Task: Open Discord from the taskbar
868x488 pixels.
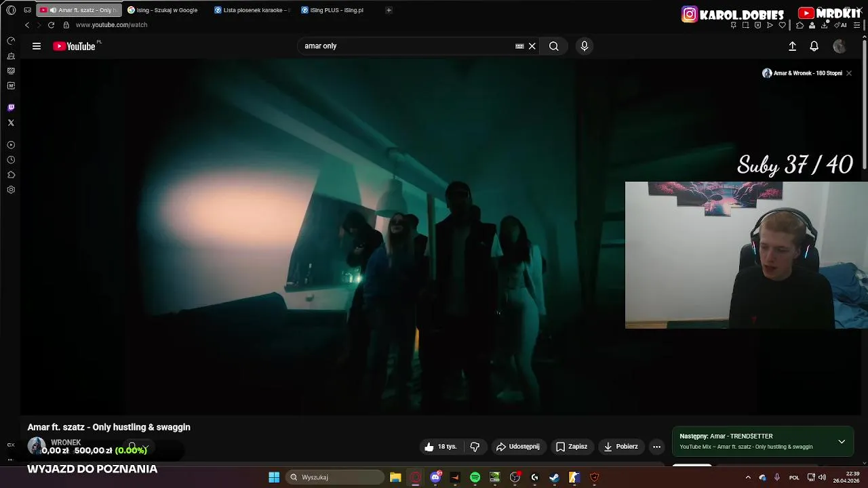Action: pyautogui.click(x=435, y=477)
